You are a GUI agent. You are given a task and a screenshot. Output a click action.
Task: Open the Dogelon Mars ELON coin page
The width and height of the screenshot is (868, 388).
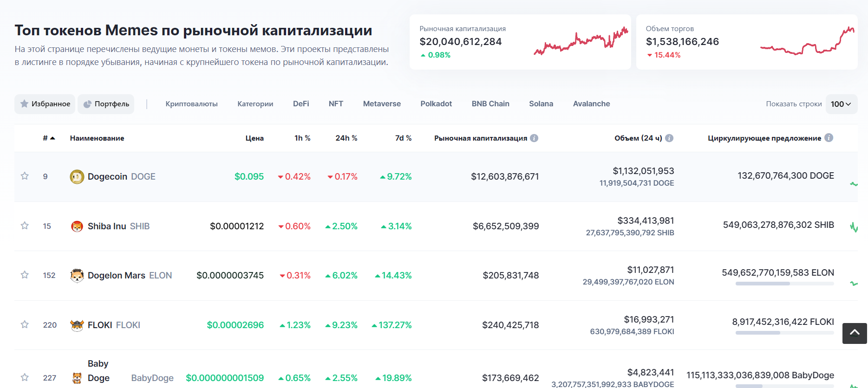pyautogui.click(x=130, y=275)
